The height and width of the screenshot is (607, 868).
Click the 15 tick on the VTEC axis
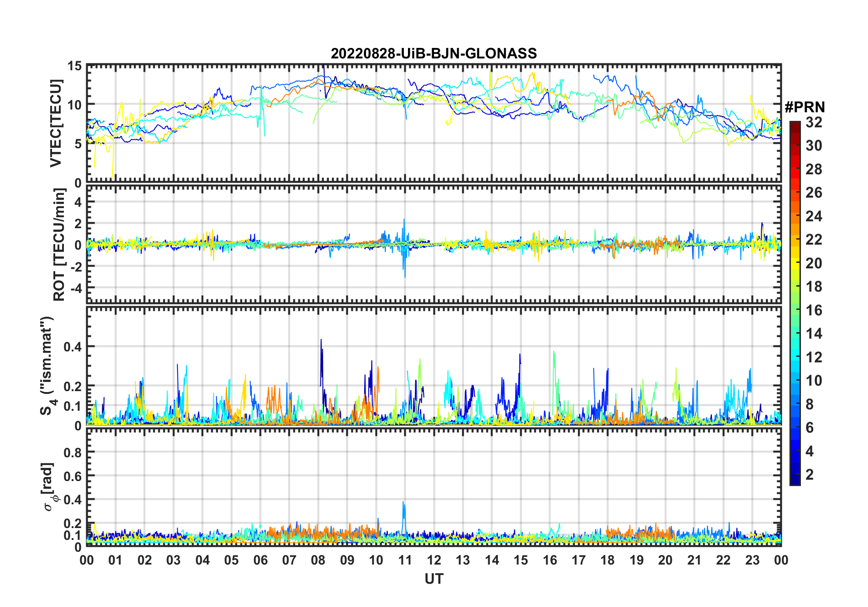[x=74, y=66]
